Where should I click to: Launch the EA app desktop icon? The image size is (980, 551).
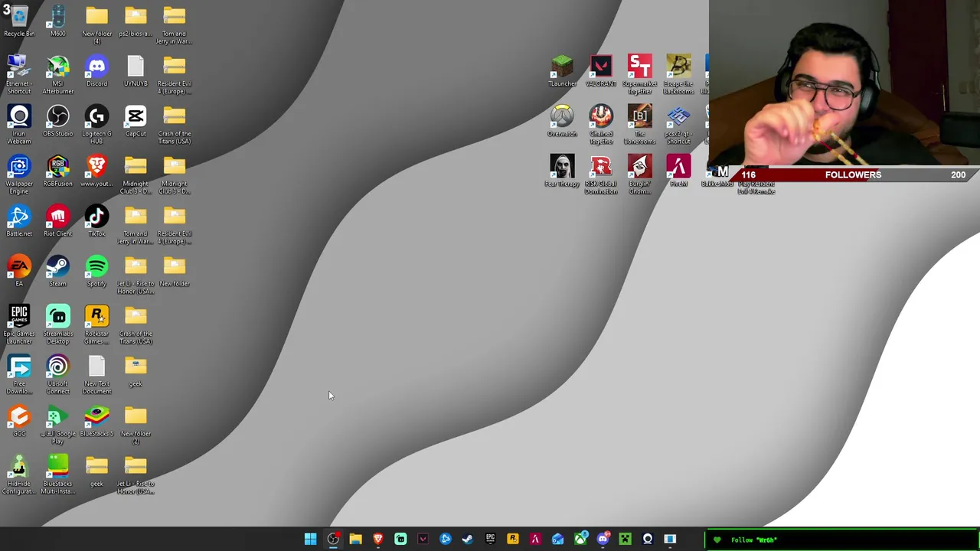click(x=19, y=271)
